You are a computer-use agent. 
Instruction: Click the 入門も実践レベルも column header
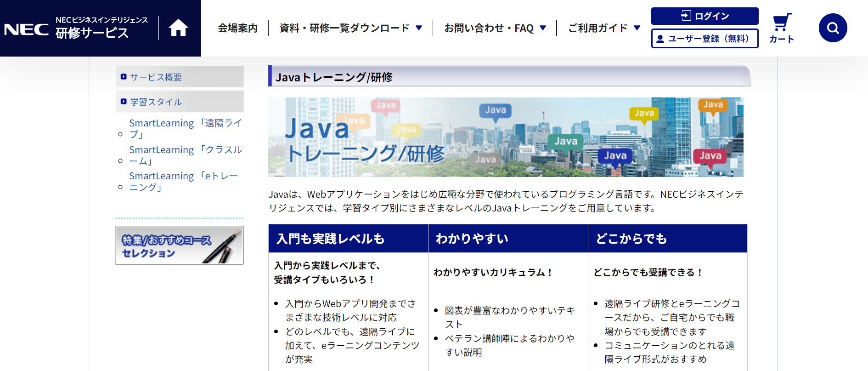348,239
